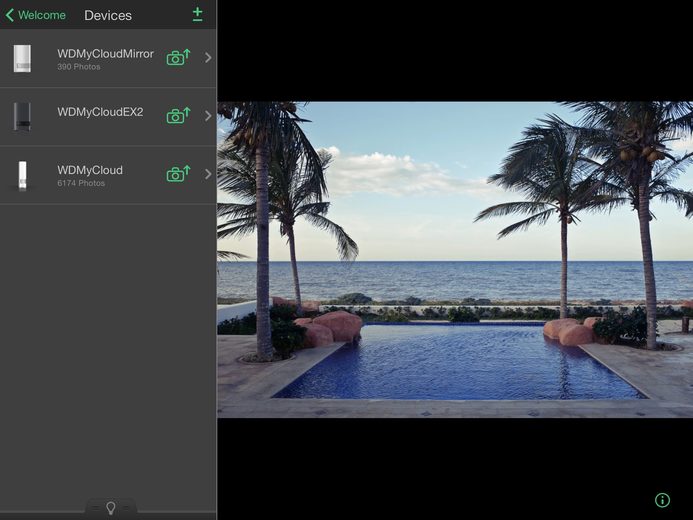This screenshot has height=520, width=693.
Task: Click the WDMyCloudMirror device name
Action: tap(105, 53)
